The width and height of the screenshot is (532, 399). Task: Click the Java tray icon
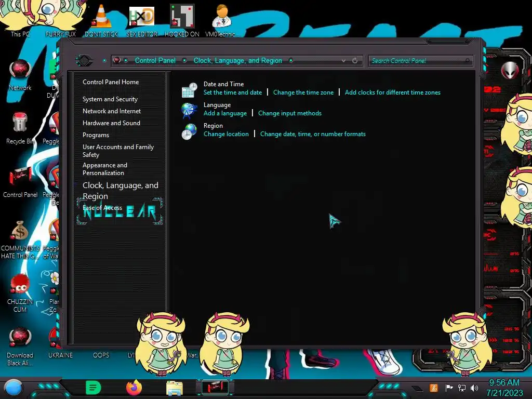pyautogui.click(x=434, y=388)
